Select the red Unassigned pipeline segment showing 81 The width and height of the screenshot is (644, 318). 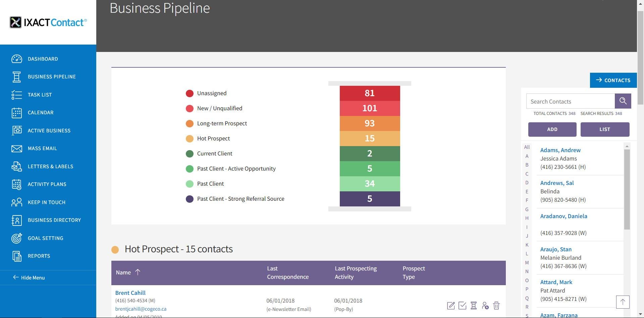click(370, 93)
